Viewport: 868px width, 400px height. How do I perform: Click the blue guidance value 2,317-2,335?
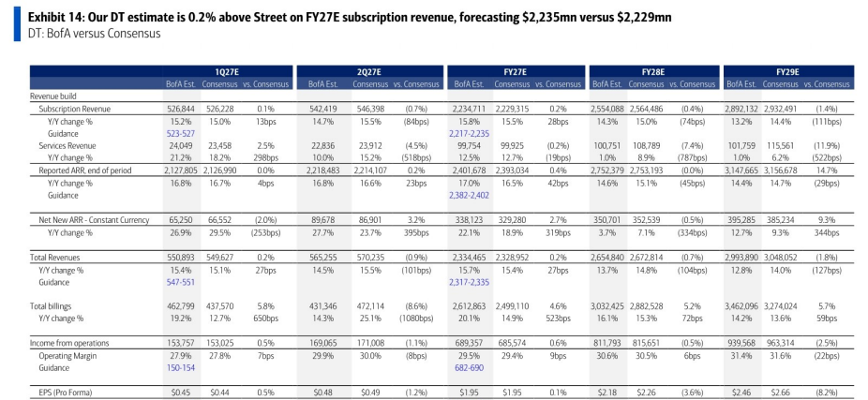471,282
